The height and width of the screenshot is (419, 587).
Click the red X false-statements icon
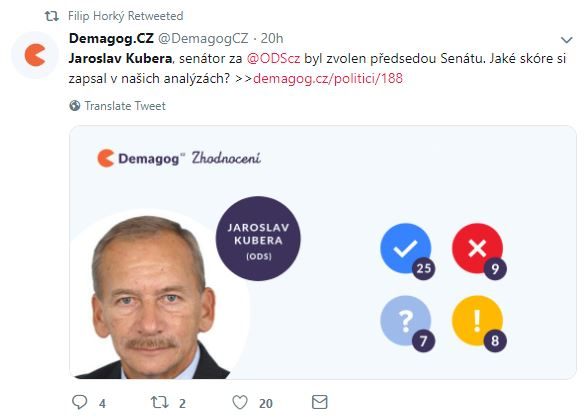(477, 248)
